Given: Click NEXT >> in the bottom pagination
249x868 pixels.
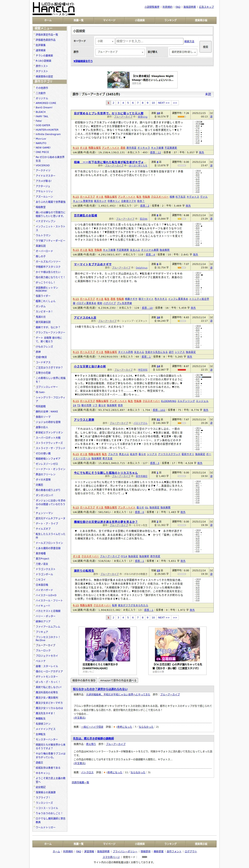Looking at the screenshot, I should tap(164, 618).
